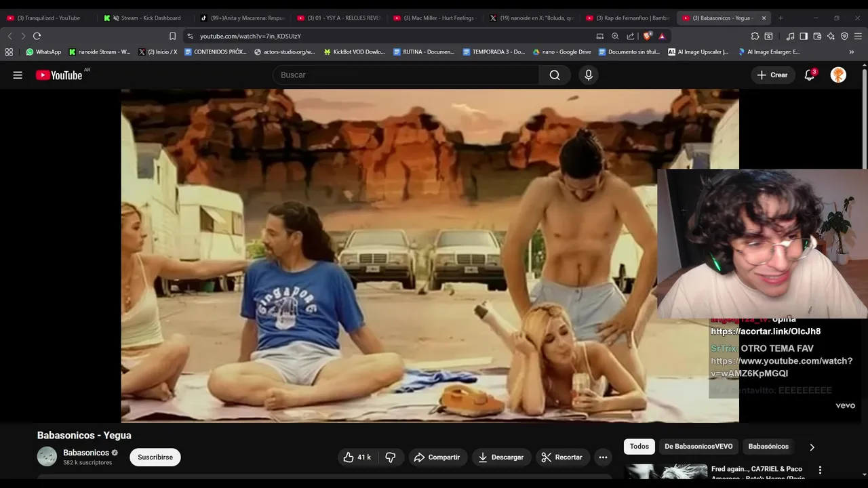Reload the page in the browser

tap(37, 36)
